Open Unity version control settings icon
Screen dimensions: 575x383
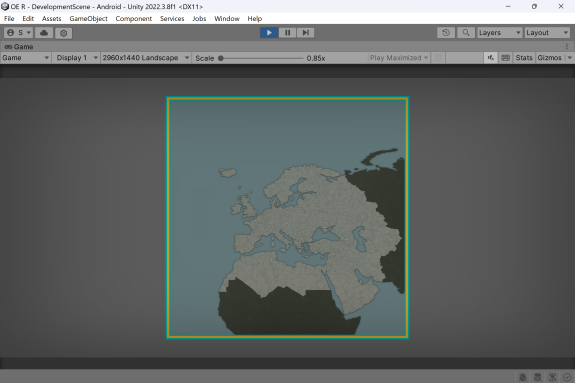[63, 33]
